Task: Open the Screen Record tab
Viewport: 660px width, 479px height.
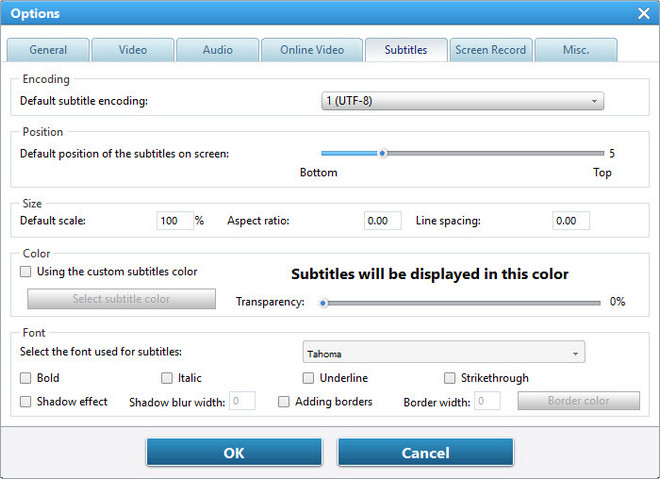Action: (490, 50)
